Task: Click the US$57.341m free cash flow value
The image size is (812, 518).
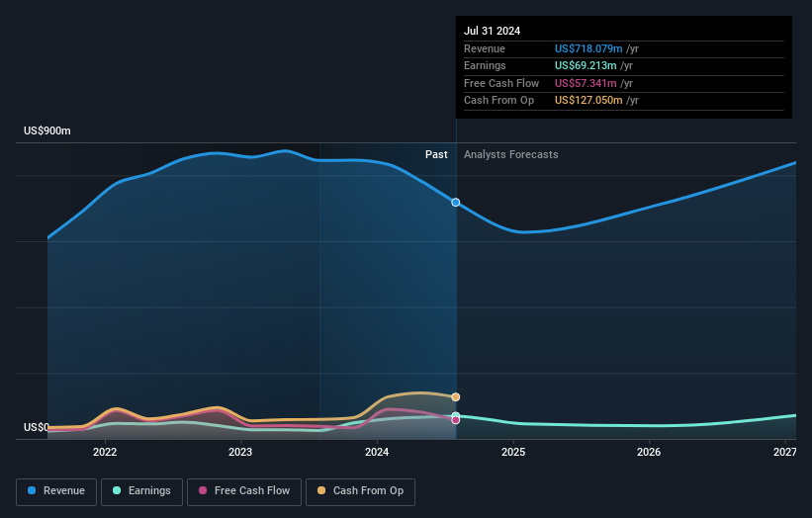Action: (586, 83)
